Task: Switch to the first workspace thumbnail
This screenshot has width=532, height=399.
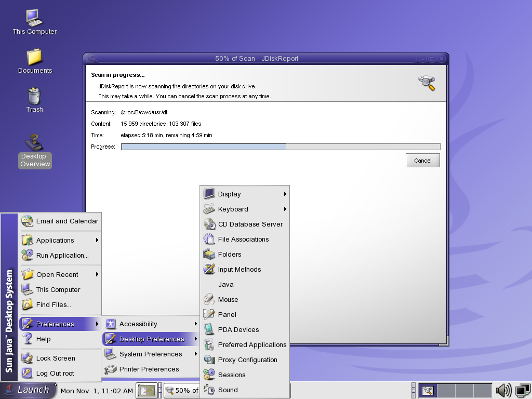Action: pos(428,391)
